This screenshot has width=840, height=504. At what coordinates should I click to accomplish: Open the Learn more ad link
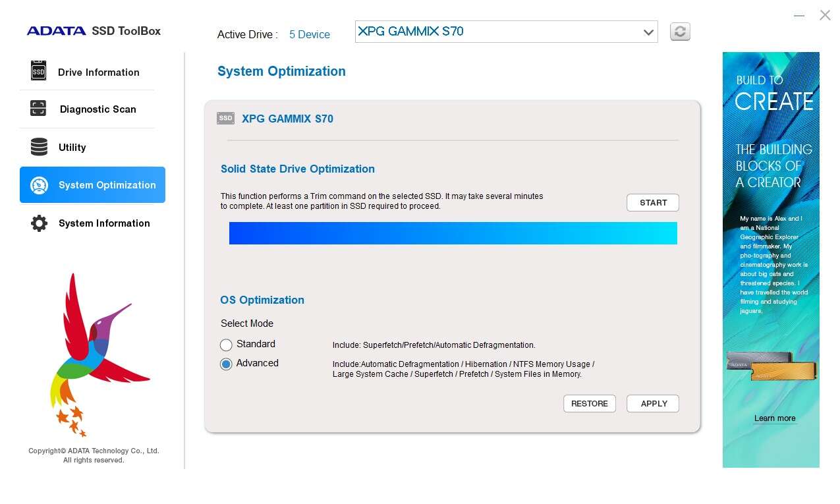(774, 418)
